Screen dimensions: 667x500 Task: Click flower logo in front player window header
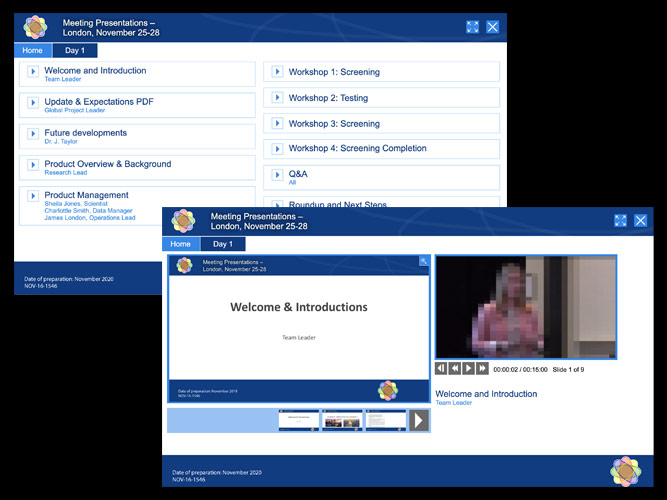pos(183,221)
